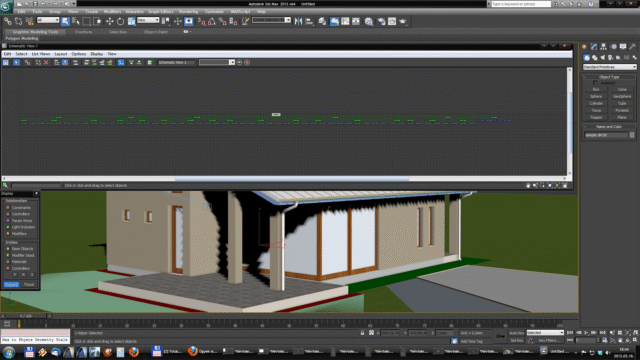This screenshot has height=360, width=640.
Task: Open the Standard Primitives dropdown
Action: coord(609,67)
